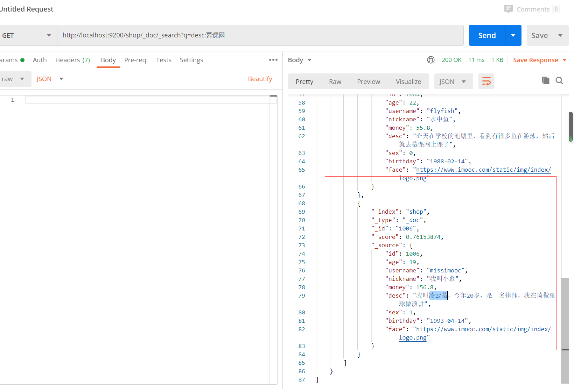Click the globe network info icon
Viewport: 574px width, 392px height.
[x=431, y=60]
